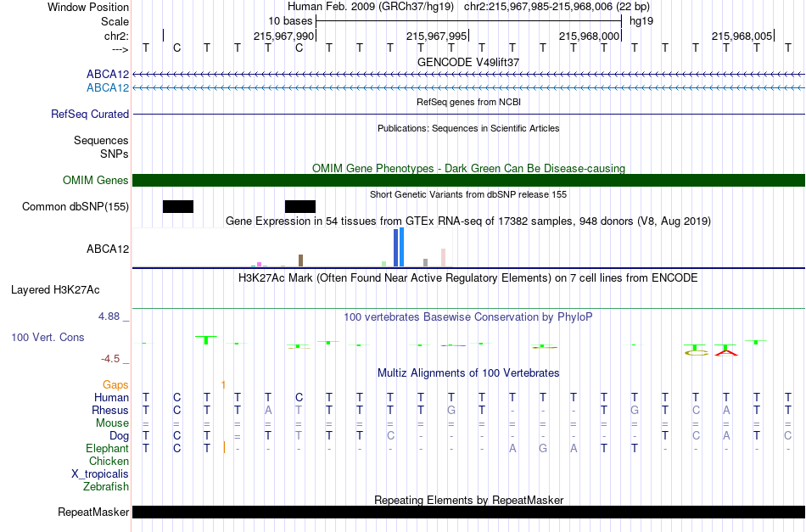
Task: Select the Mouse species label
Action: 112,423
